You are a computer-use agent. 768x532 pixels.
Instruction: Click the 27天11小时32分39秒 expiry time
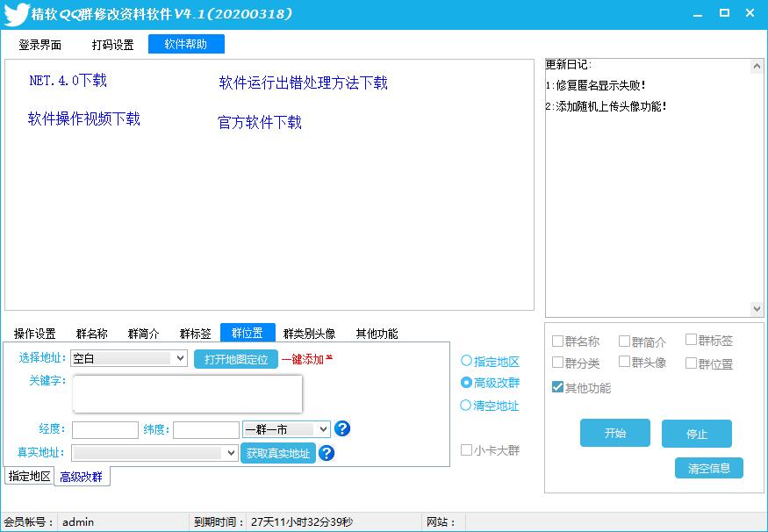[x=302, y=522]
